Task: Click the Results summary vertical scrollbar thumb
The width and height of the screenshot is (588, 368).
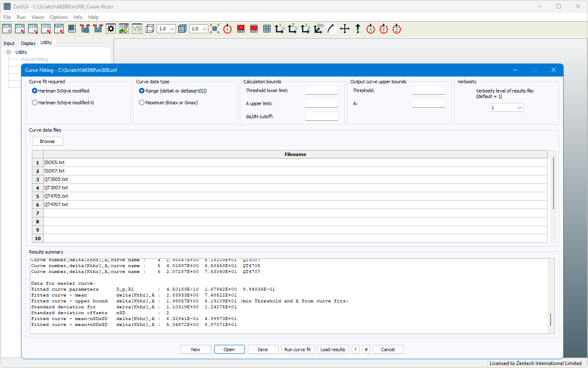Action: click(551, 319)
